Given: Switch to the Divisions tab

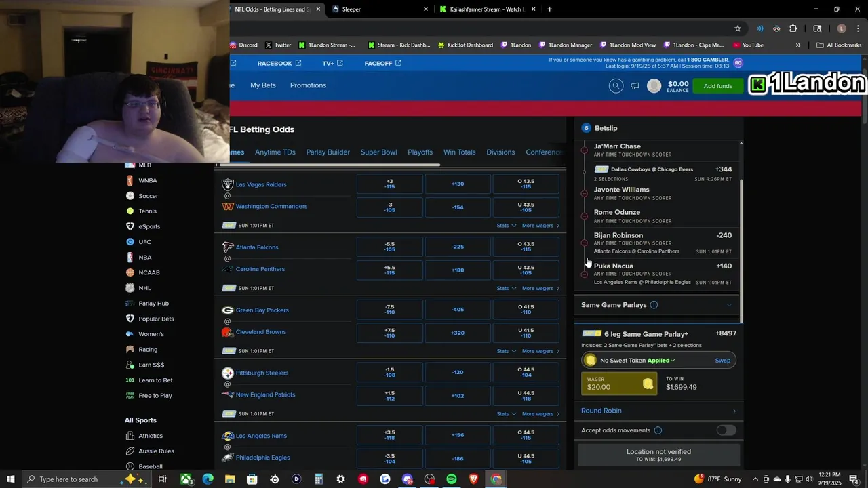Looking at the screenshot, I should (x=500, y=152).
